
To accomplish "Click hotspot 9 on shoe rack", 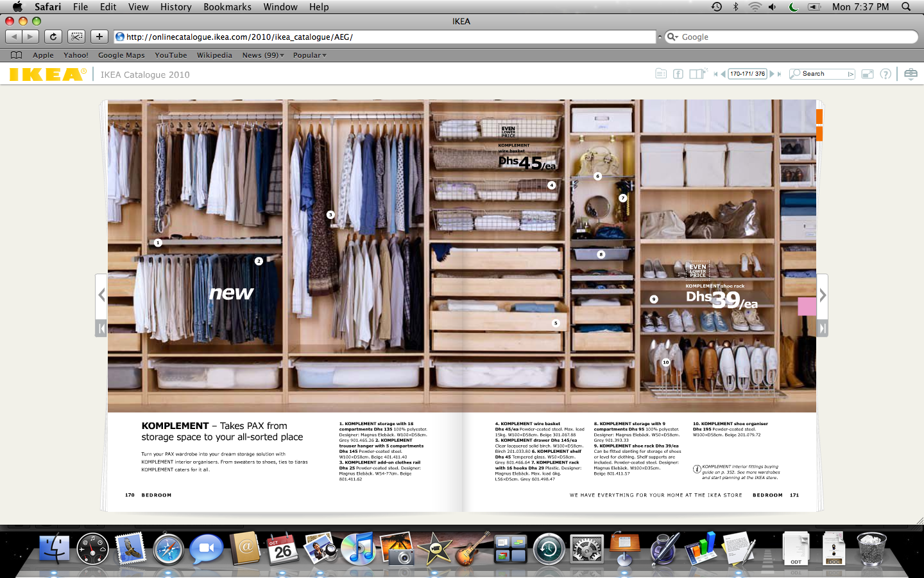I will pos(654,299).
